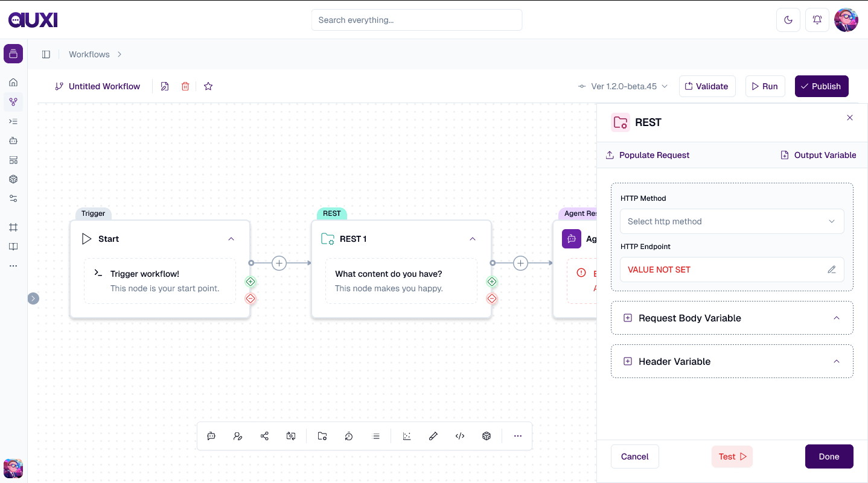Toggle the favorite star for the workflow
Viewport: 868px width, 483px height.
tap(208, 86)
